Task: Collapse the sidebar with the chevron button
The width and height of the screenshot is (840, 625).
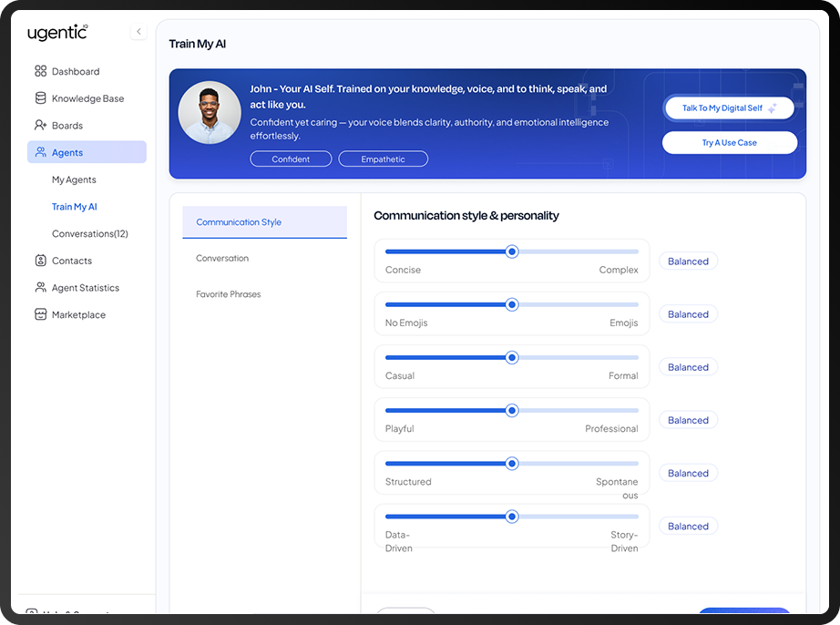Action: 138,32
